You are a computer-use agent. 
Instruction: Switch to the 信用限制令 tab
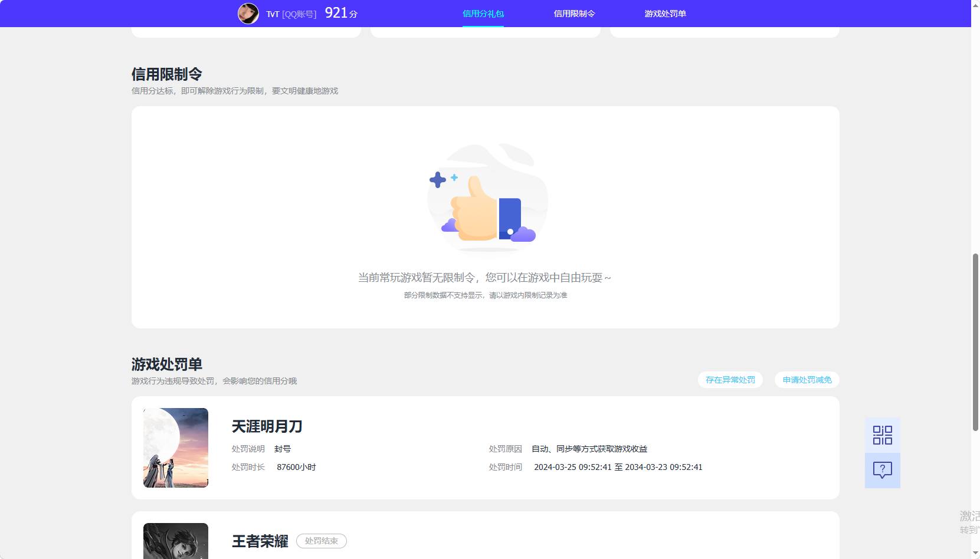(x=574, y=14)
